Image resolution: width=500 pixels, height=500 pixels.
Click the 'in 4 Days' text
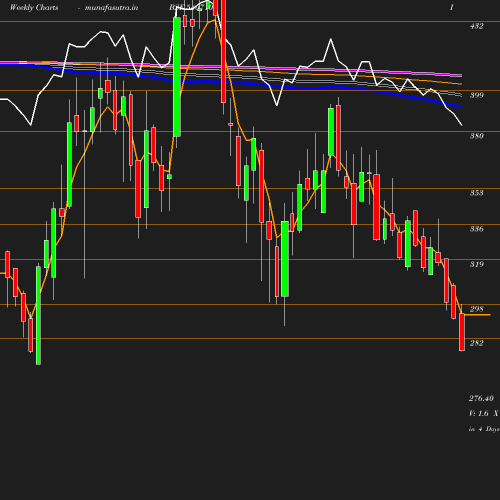(484, 429)
